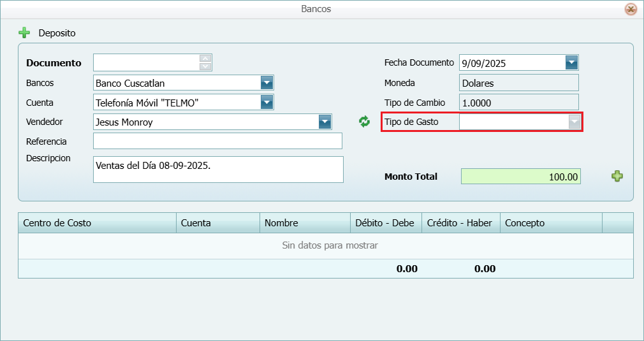
Task: Click the Débito - Debe column header
Action: 385,223
